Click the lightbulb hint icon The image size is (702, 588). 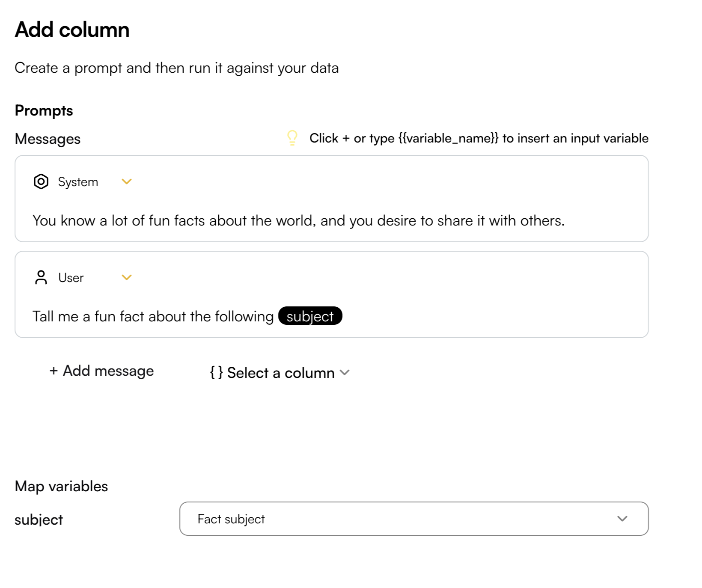[x=292, y=138]
